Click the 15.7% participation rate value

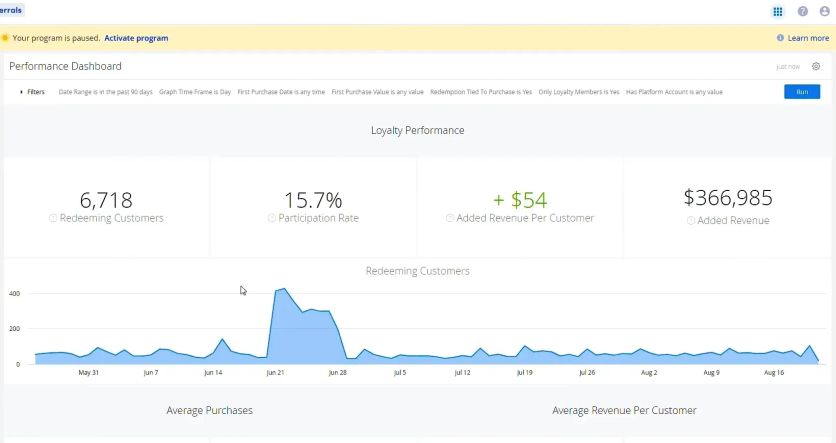tap(313, 200)
